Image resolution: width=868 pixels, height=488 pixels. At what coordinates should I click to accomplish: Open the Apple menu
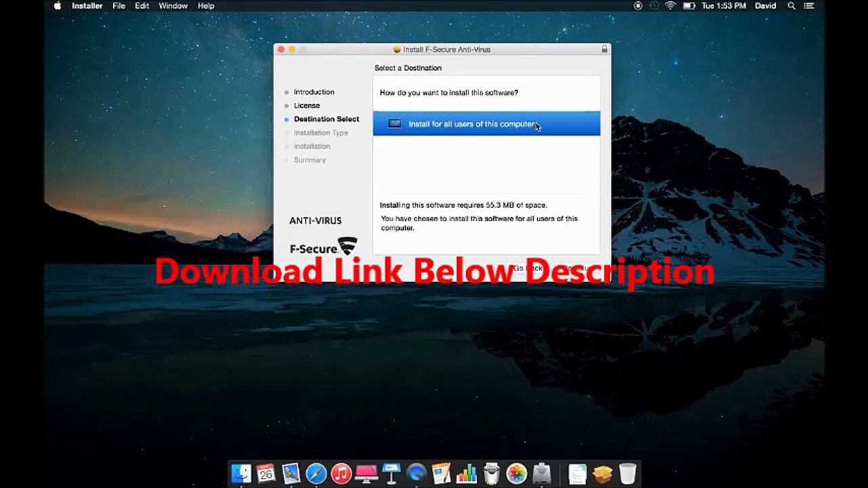pyautogui.click(x=58, y=6)
